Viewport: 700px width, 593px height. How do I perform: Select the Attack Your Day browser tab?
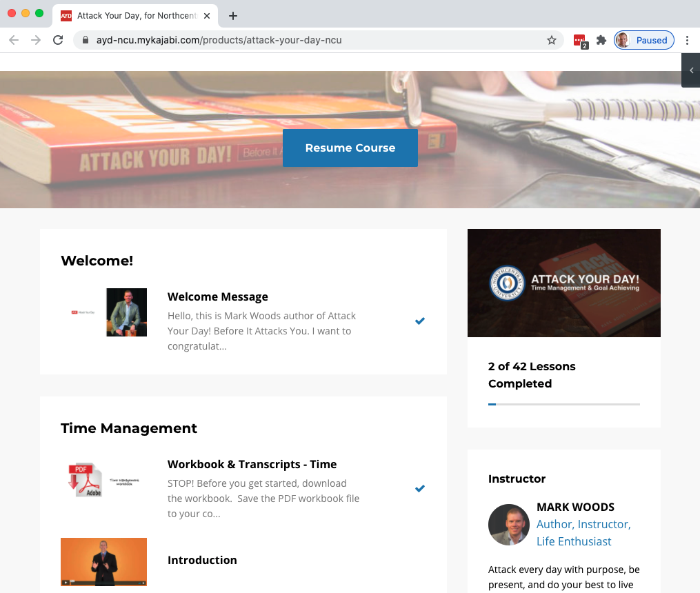pyautogui.click(x=135, y=16)
